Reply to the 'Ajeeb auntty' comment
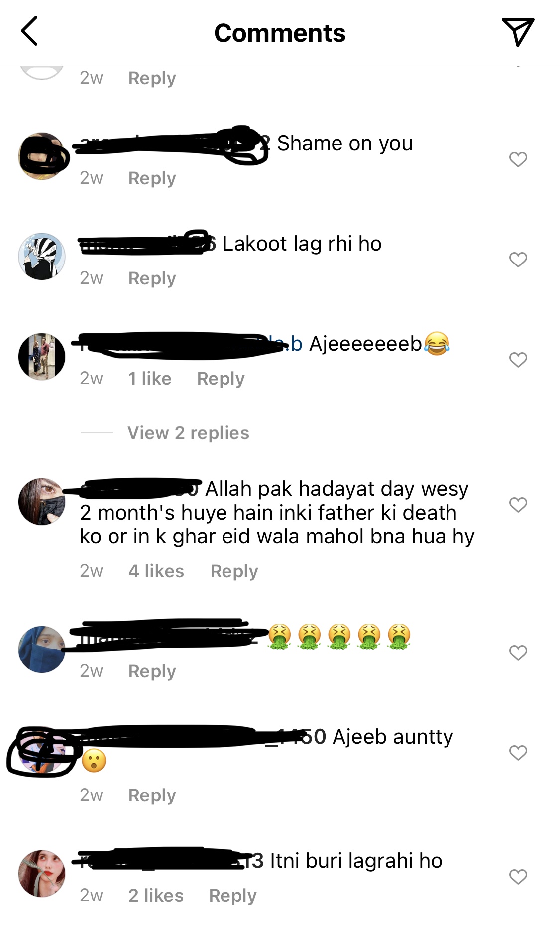This screenshot has height=925, width=560. tap(152, 795)
